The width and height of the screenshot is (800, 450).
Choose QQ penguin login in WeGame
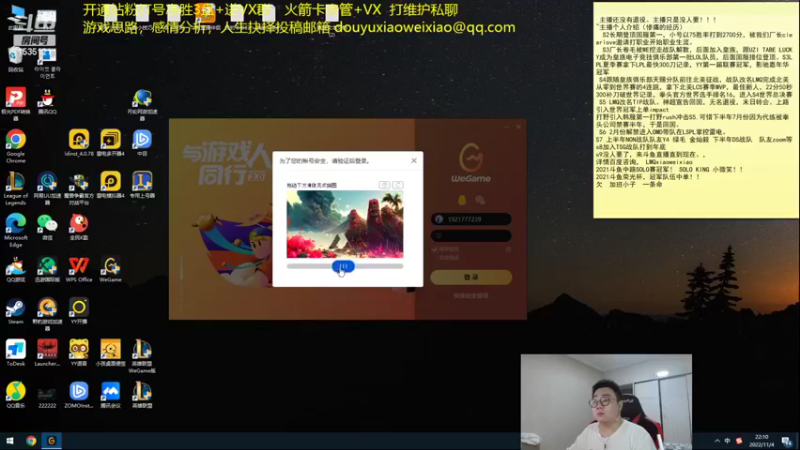tap(462, 200)
